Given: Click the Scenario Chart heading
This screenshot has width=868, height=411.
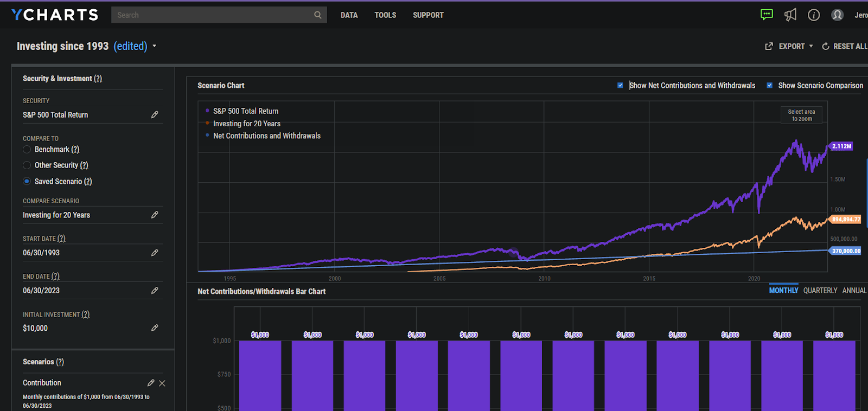Looking at the screenshot, I should (x=221, y=86).
